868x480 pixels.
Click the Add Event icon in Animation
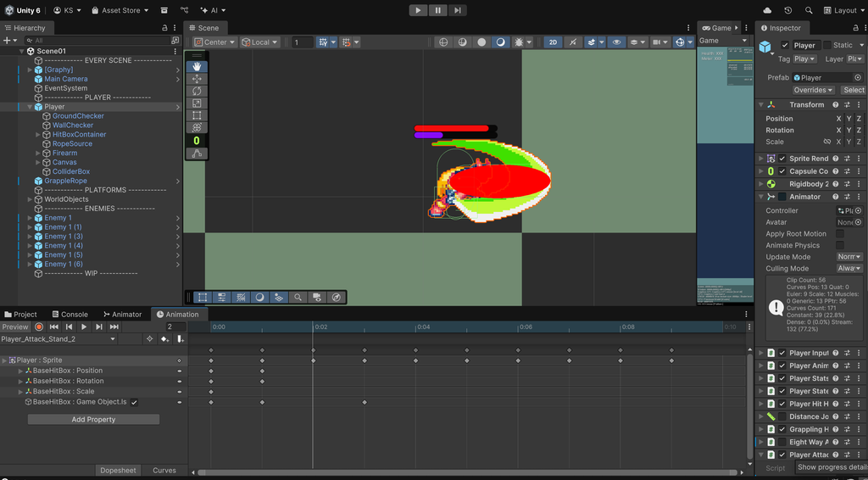pyautogui.click(x=180, y=339)
